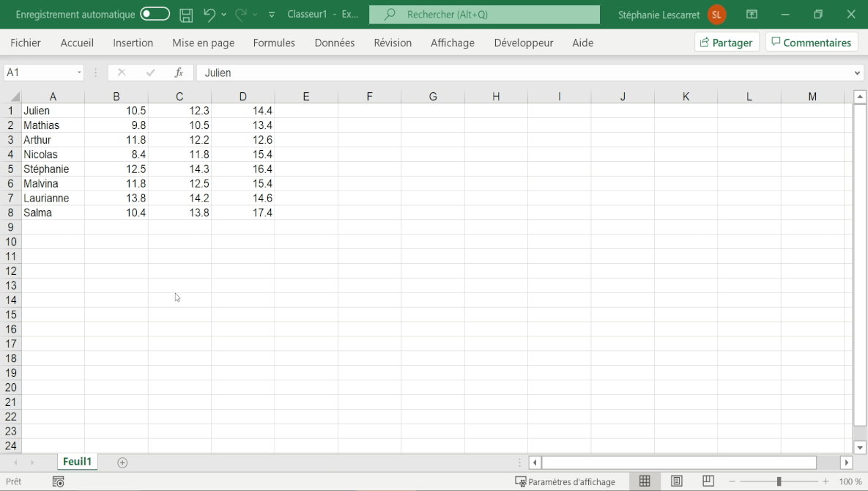Click the vertical scrollbar up arrow
Screen dimensions: 868x491
tap(860, 97)
